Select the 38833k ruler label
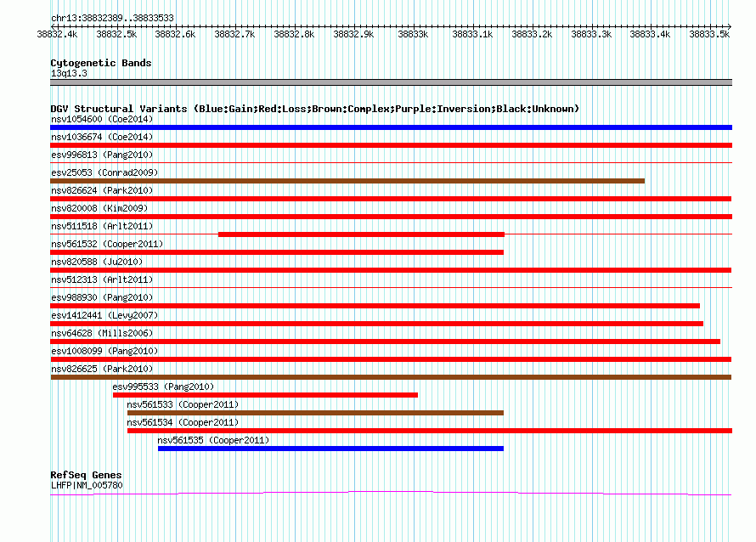Viewport: 756px width, 542px height. coord(413,34)
